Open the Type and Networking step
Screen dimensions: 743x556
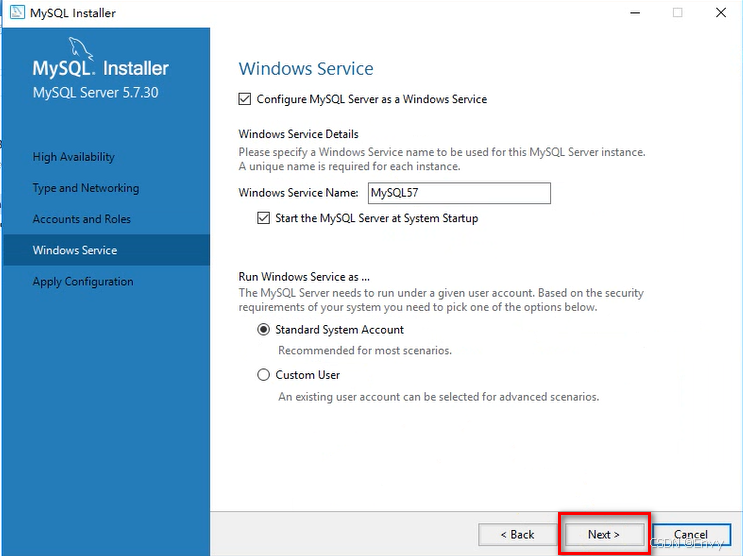coord(86,188)
